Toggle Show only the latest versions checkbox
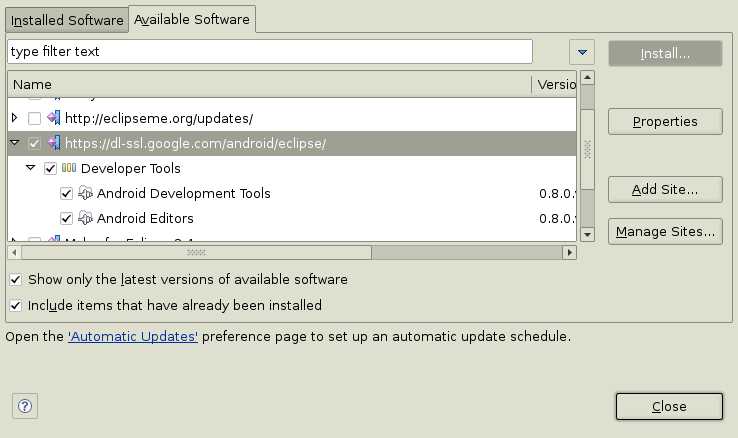This screenshot has height=438, width=738. 16,279
